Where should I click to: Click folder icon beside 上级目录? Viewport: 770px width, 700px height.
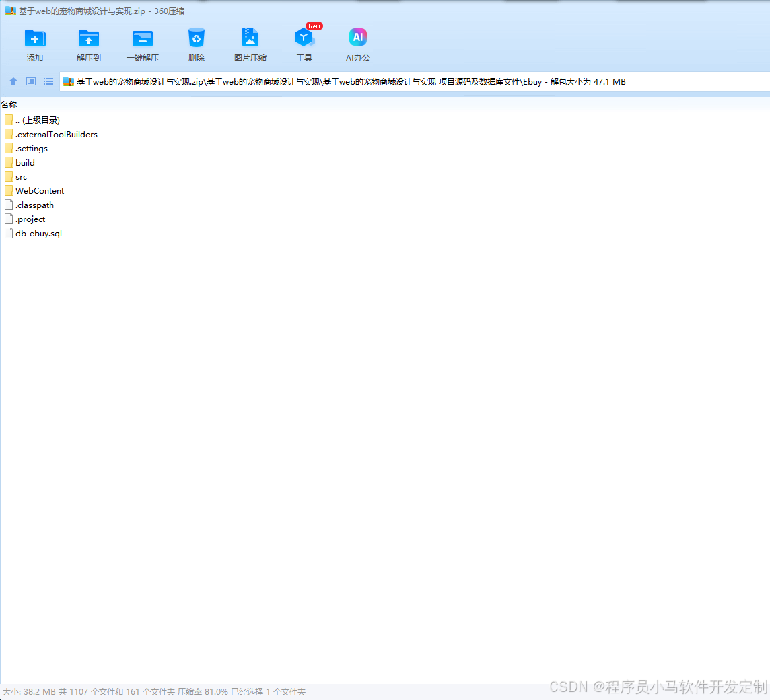pyautogui.click(x=8, y=120)
